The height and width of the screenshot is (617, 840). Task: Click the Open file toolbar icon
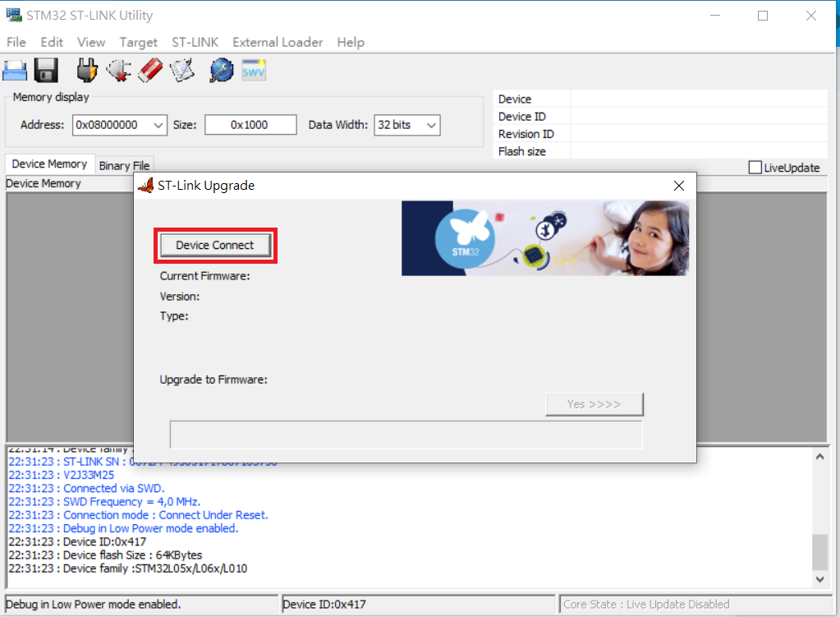(15, 70)
